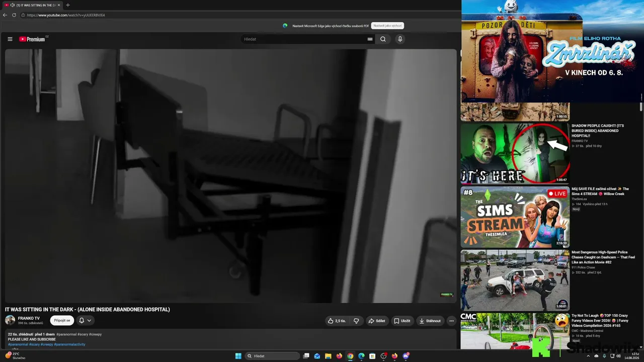The image size is (644, 362).
Task: Go to YouTube Premium home logo
Action: tap(32, 39)
